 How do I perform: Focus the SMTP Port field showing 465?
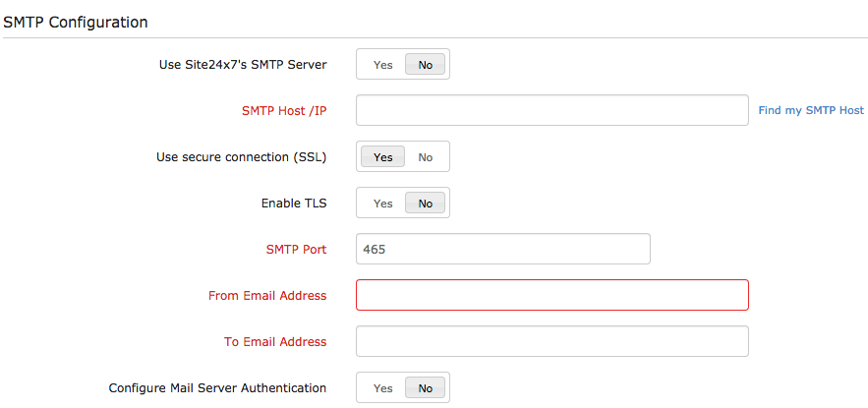pyautogui.click(x=502, y=250)
